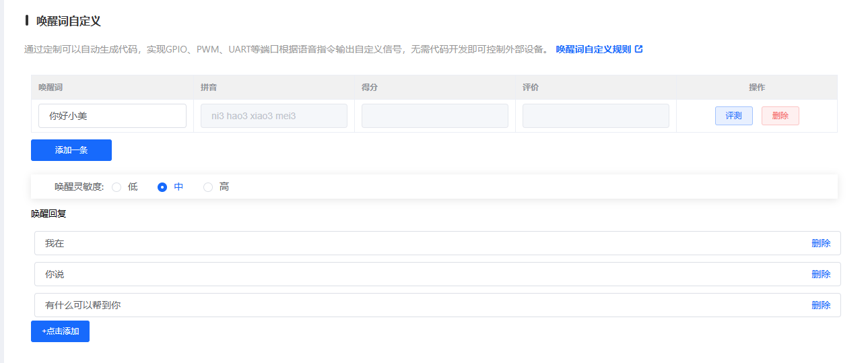Select 高 wake sensitivity radio button
Screen dimensions: 868x363
[208, 187]
